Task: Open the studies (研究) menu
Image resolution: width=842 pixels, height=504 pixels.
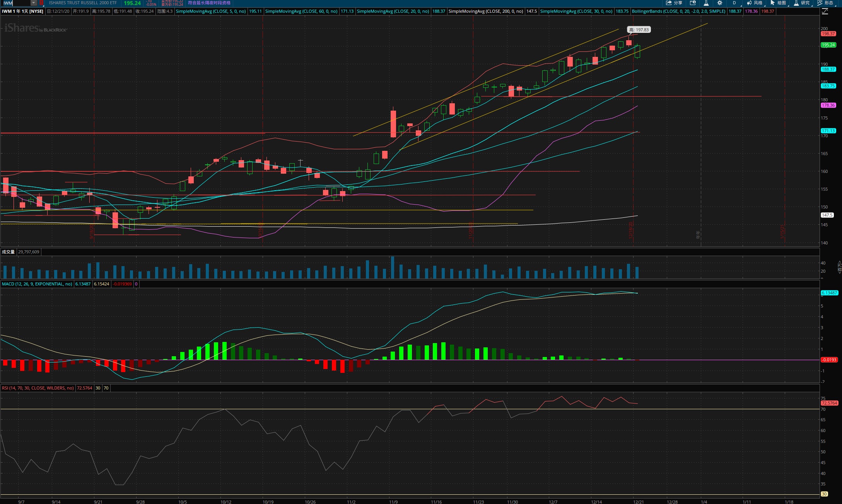Action: pos(802,3)
